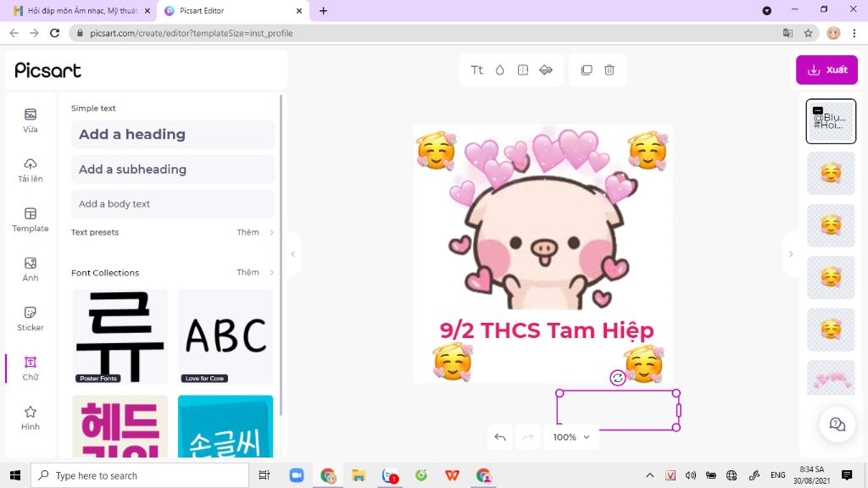The image size is (868, 488).
Task: Click the Windows search box
Action: point(140,475)
